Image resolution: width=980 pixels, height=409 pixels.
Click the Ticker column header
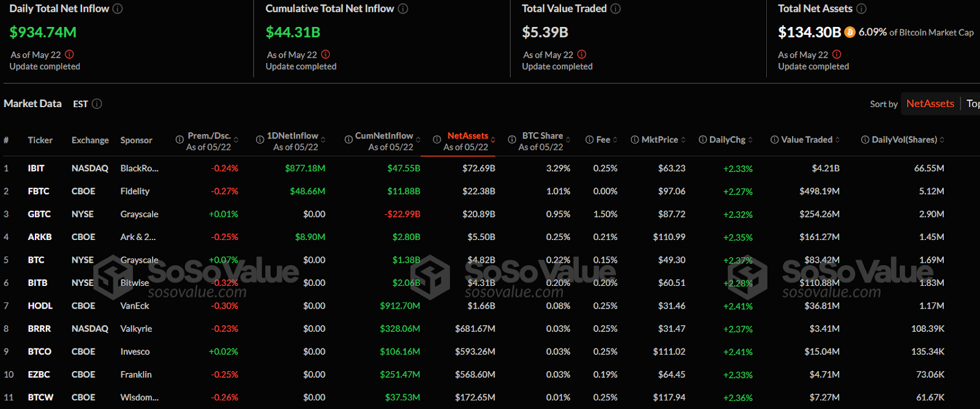click(x=40, y=140)
